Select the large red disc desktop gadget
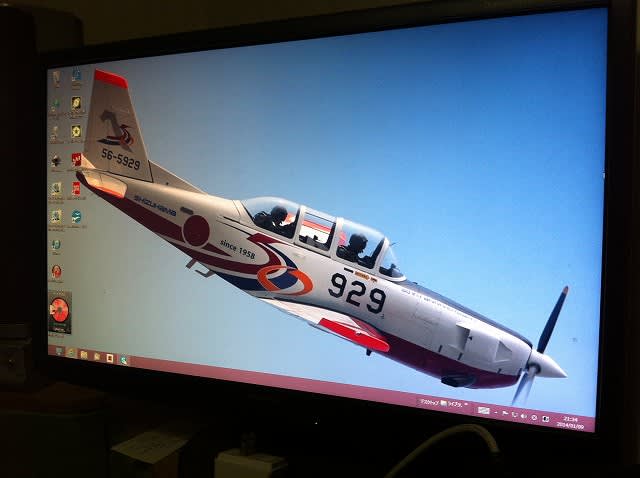 (60, 311)
